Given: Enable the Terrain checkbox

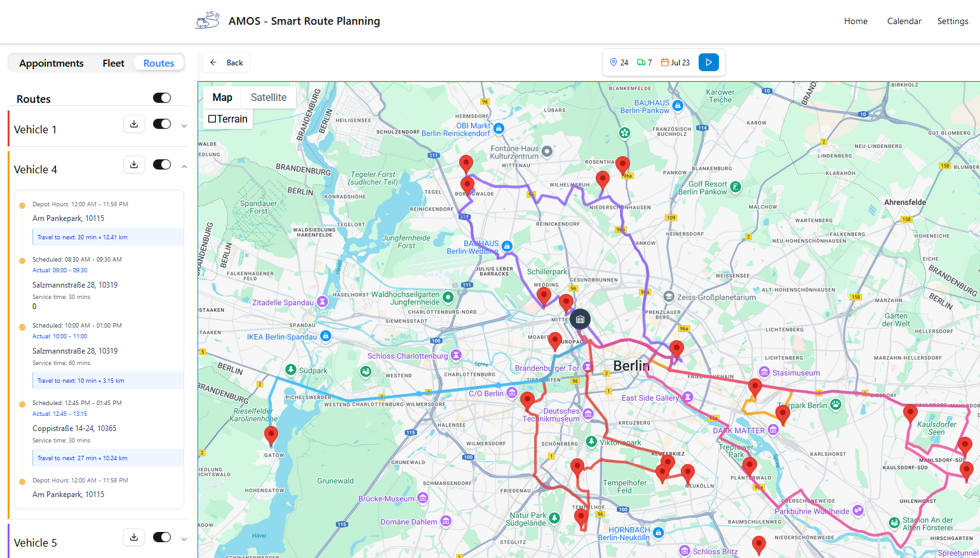Looking at the screenshot, I should click(213, 119).
